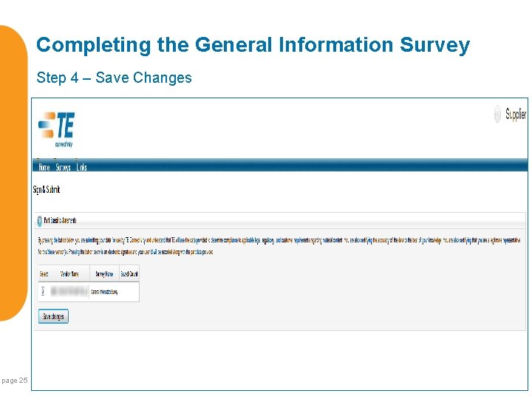The width and height of the screenshot is (532, 399).
Task: Collapse the Part Specific Statements section icon
Action: point(39,220)
